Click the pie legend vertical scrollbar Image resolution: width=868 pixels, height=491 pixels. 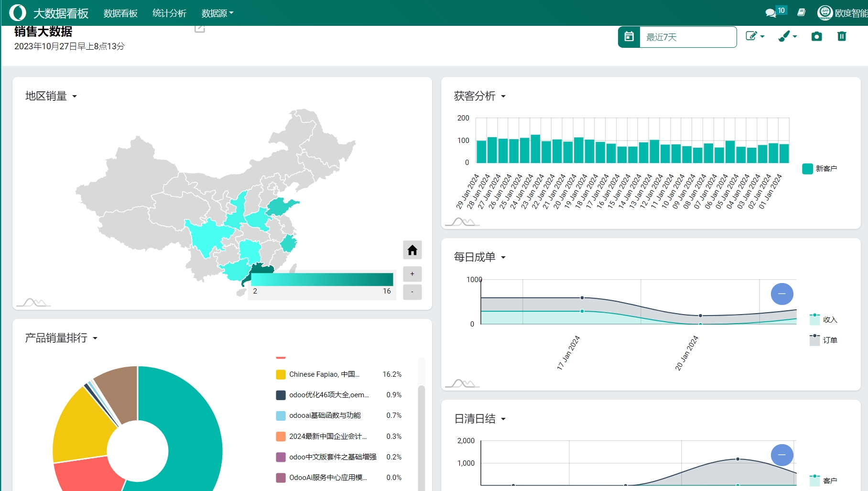tap(421, 437)
